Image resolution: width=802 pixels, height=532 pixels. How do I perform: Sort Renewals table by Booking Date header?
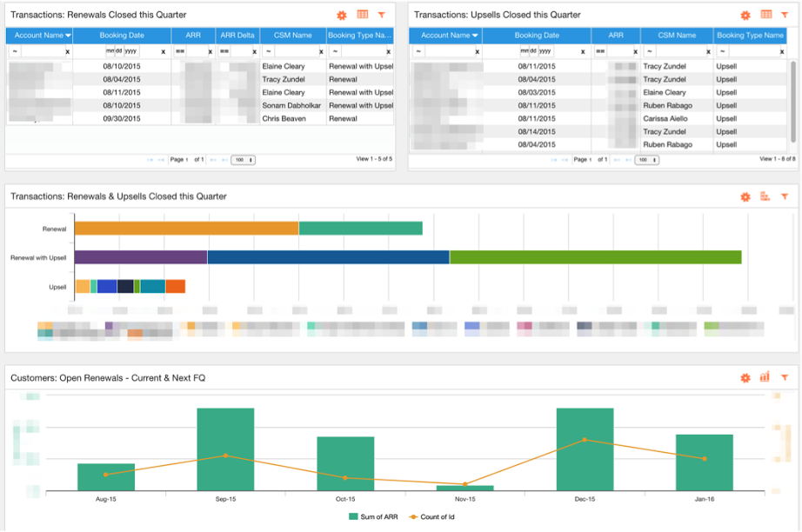click(x=122, y=36)
